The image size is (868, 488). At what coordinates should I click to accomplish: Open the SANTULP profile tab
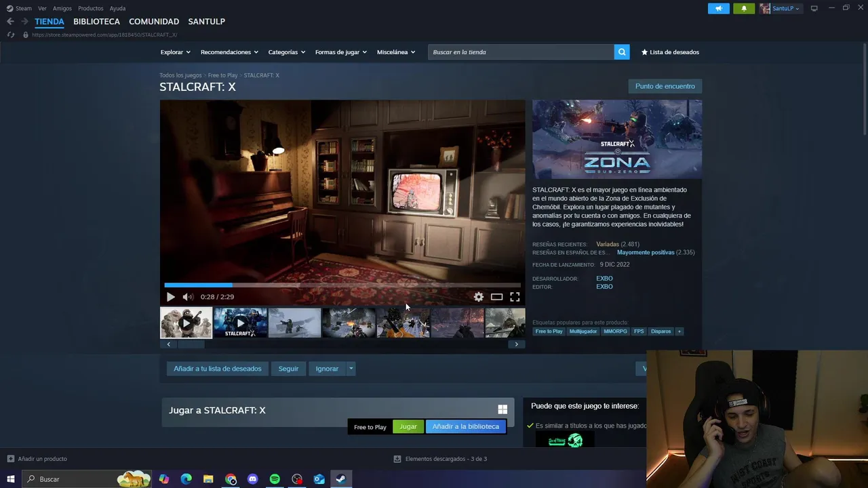[x=206, y=22]
